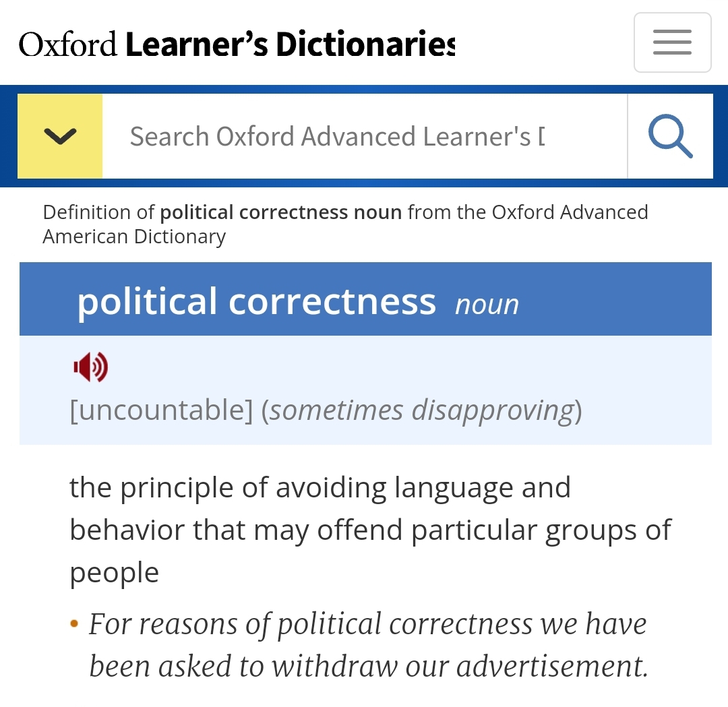728x707 pixels.
Task: Click the word "principle" in the definition
Action: [x=177, y=487]
